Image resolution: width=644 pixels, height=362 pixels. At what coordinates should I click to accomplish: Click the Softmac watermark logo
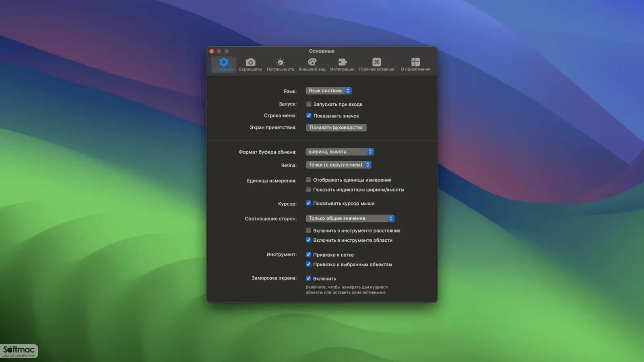[19, 351]
